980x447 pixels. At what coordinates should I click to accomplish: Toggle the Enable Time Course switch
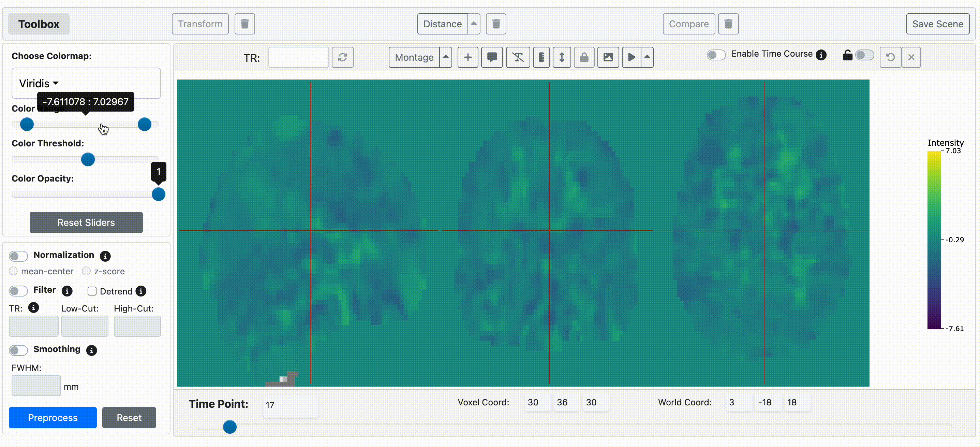pos(716,55)
